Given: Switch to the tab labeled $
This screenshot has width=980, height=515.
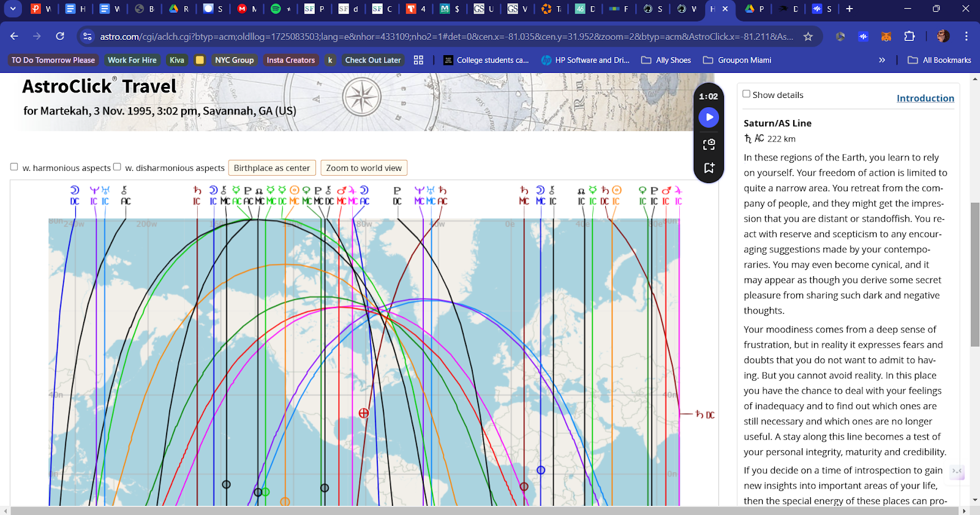Looking at the screenshot, I should click(450, 9).
